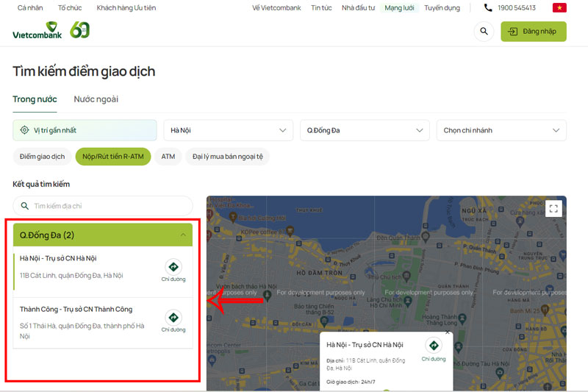
Task: Toggle the ATM filter chip
Action: point(168,157)
